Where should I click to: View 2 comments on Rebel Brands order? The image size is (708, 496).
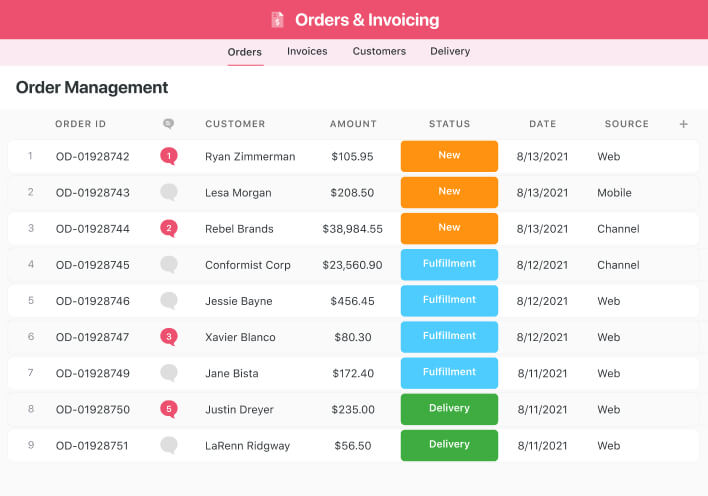[169, 229]
